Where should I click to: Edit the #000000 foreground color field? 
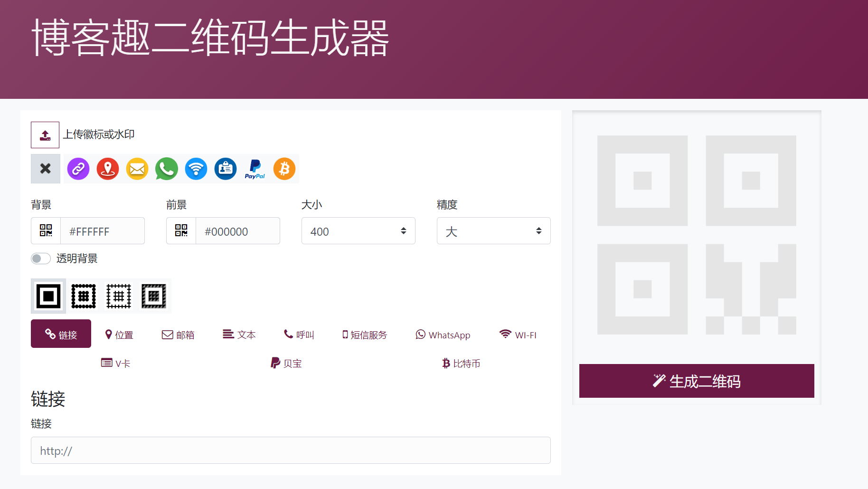(x=238, y=231)
